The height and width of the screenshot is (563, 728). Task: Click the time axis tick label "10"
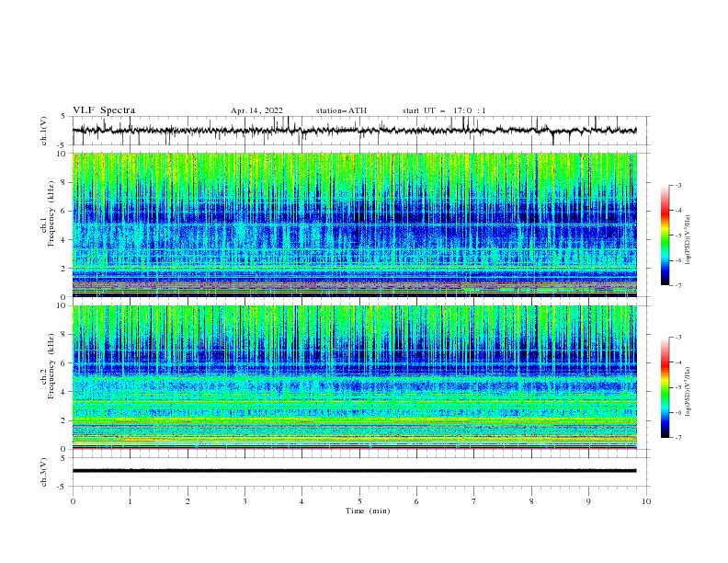[x=646, y=501]
